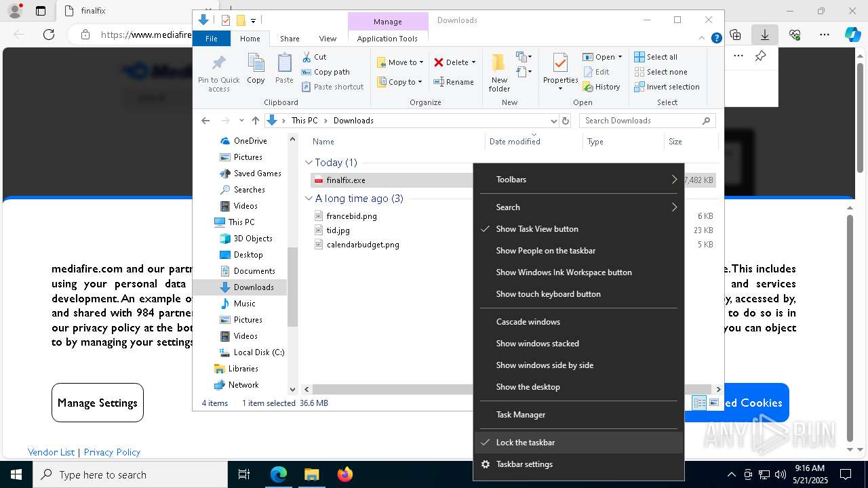Click the Explorer help question mark icon
The image size is (868, 488).
pyautogui.click(x=716, y=39)
